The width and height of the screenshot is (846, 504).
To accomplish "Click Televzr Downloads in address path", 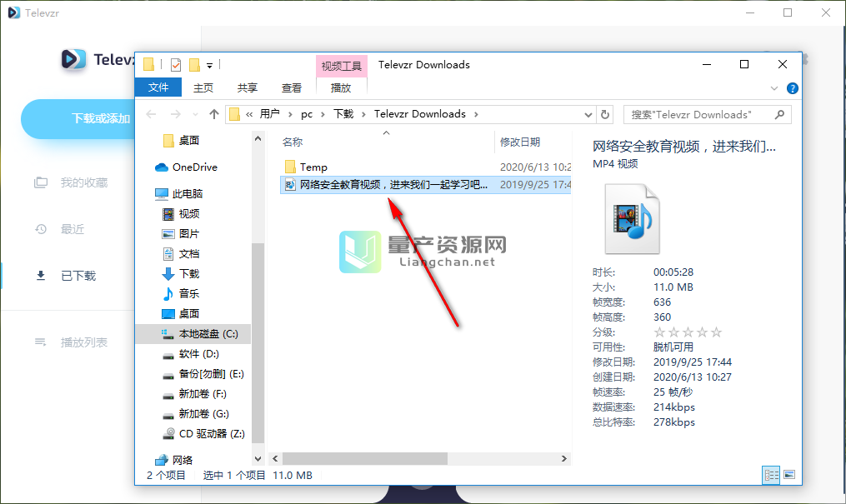I will 420,114.
